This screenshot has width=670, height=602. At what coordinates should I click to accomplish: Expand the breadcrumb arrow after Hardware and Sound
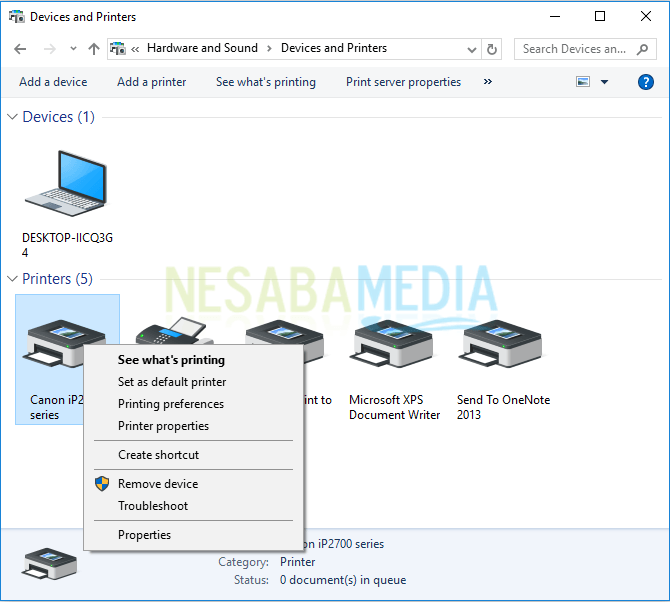[x=269, y=48]
